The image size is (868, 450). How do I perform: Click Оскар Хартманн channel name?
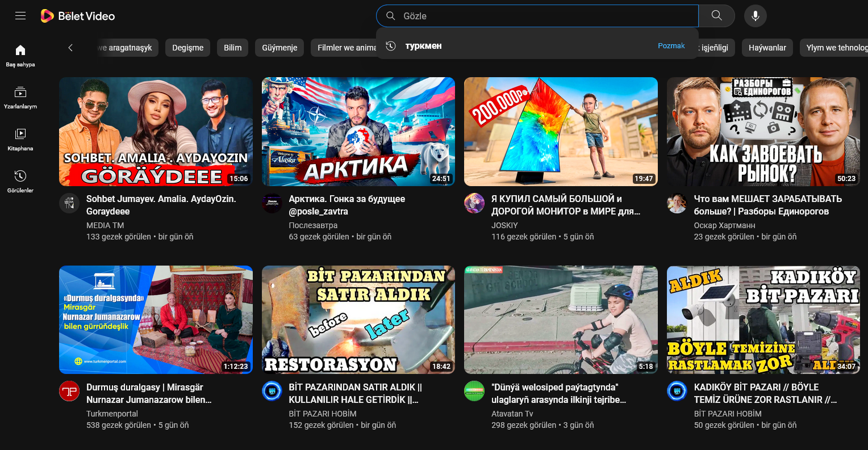[724, 225]
